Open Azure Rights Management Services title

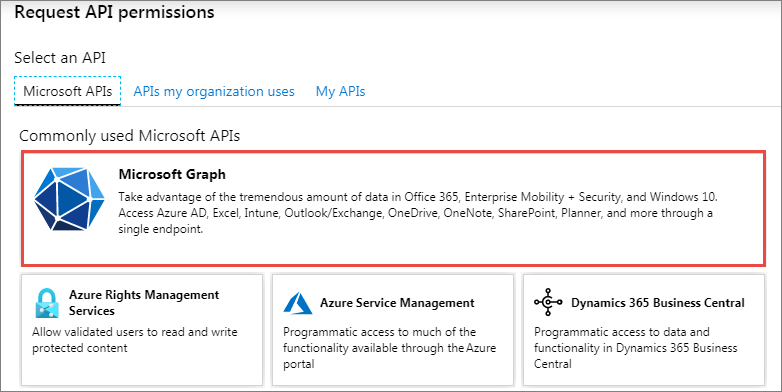coord(144,303)
